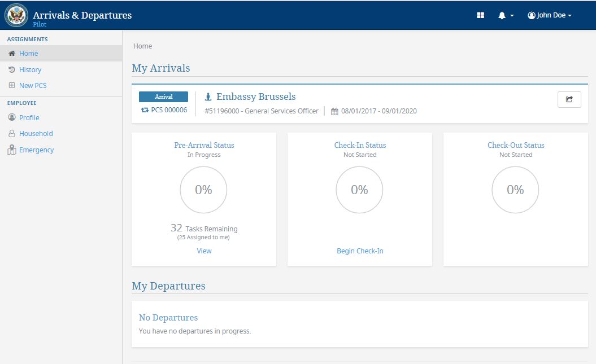Click the post icon beside Embassy Brussels
Image resolution: width=596 pixels, height=364 pixels.
coord(208,97)
